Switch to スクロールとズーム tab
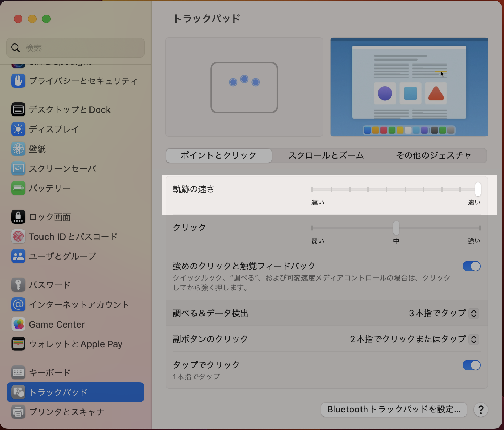The width and height of the screenshot is (504, 430). [x=326, y=155]
